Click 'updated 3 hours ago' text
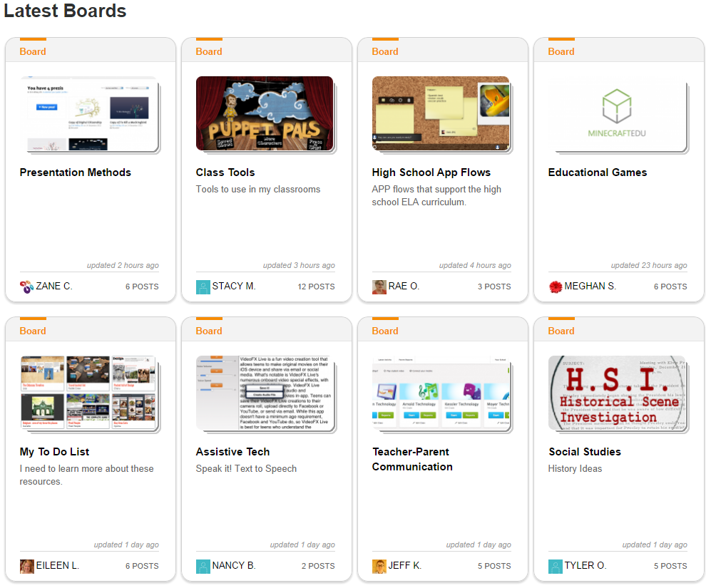716x588 pixels. [x=299, y=266]
